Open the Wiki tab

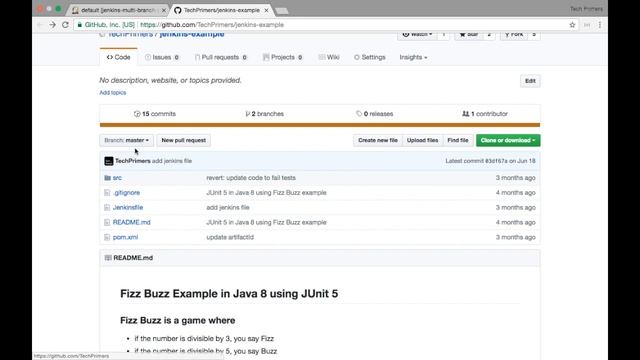pos(329,57)
